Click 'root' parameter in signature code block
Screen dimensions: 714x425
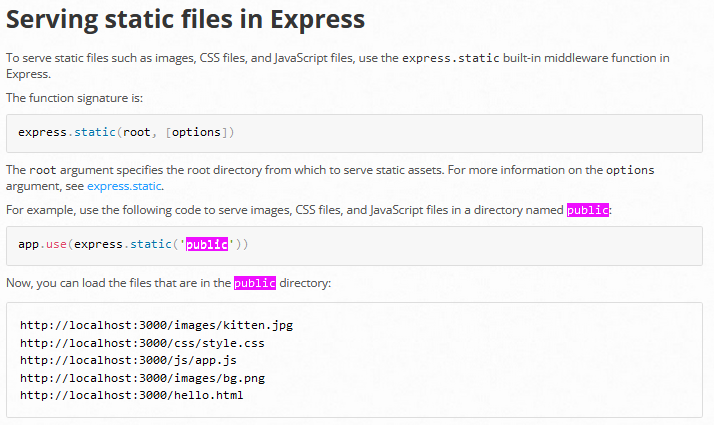point(137,132)
